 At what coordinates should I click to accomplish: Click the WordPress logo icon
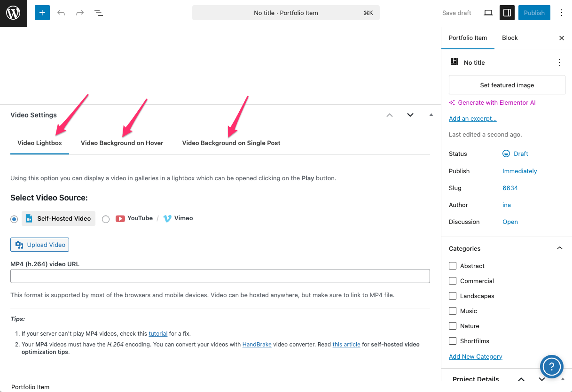coord(13,13)
